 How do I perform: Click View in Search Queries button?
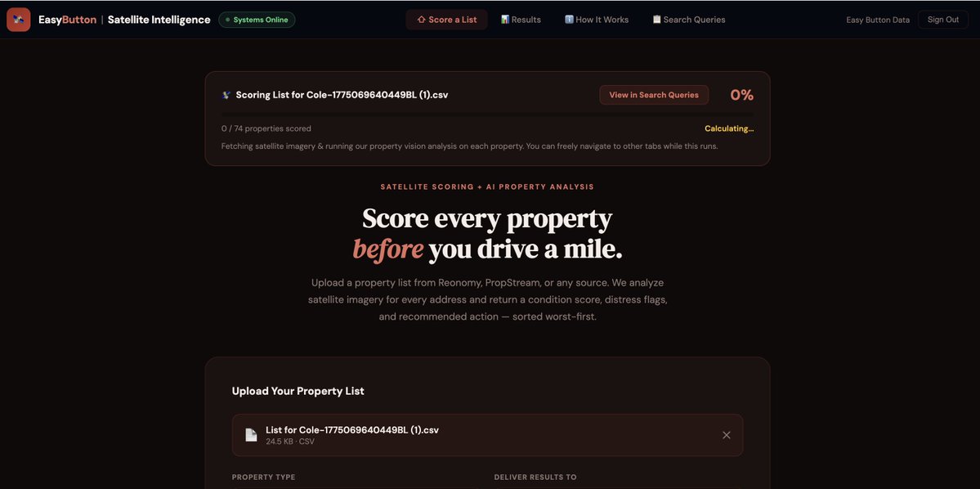click(x=654, y=95)
